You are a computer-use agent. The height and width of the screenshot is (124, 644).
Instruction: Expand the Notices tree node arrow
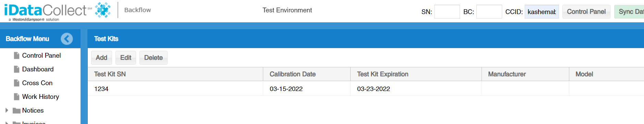(7, 110)
